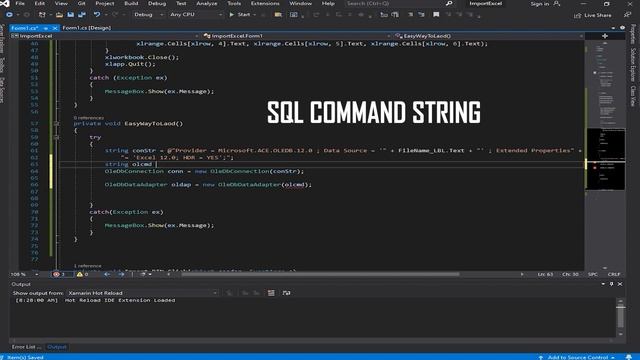Image resolution: width=640 pixels, height=360 pixels.
Task: Click the Add to Source Control button
Action: point(577,357)
